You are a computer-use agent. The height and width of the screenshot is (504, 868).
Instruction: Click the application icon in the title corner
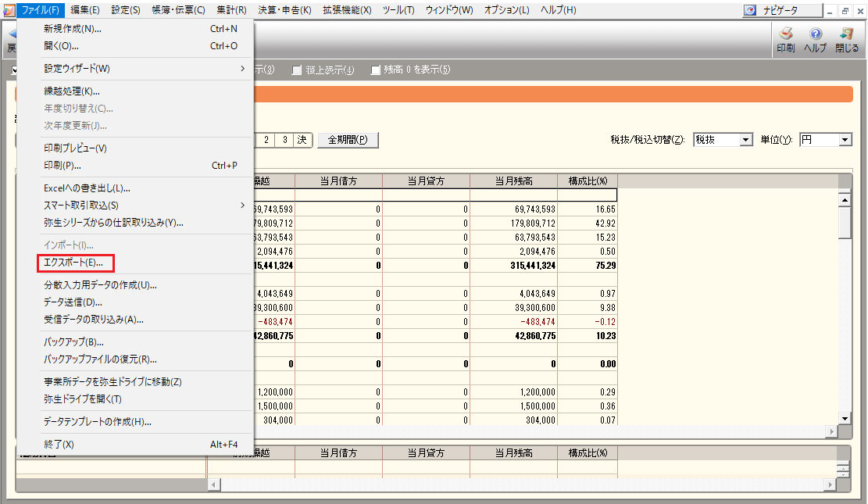(x=8, y=10)
